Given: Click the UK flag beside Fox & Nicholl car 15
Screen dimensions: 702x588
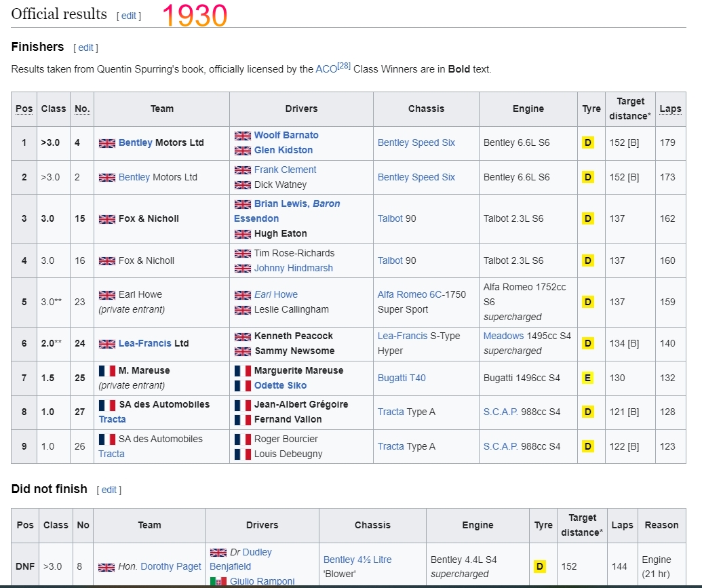Looking at the screenshot, I should point(107,219).
